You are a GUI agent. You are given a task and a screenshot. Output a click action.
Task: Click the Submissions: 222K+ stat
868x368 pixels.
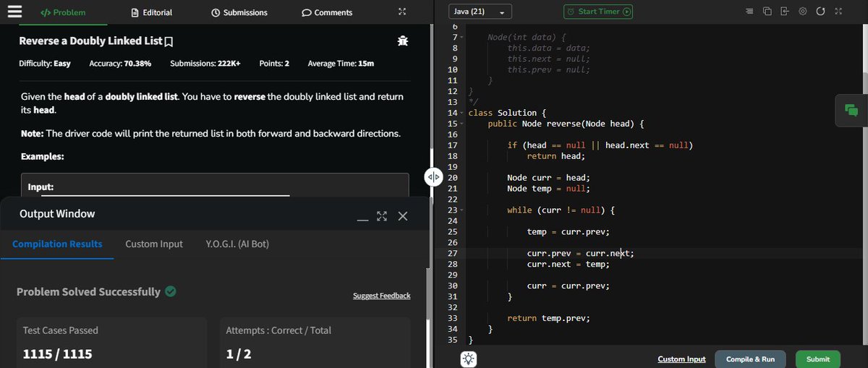point(205,64)
